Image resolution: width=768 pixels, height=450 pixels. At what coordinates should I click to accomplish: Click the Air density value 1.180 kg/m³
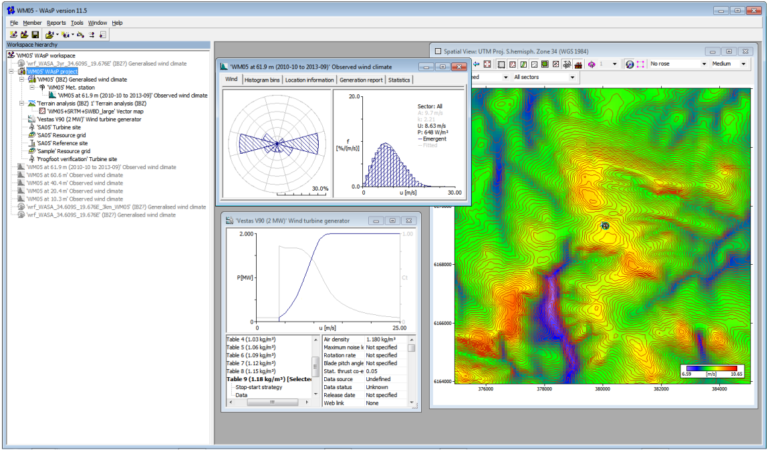click(381, 339)
